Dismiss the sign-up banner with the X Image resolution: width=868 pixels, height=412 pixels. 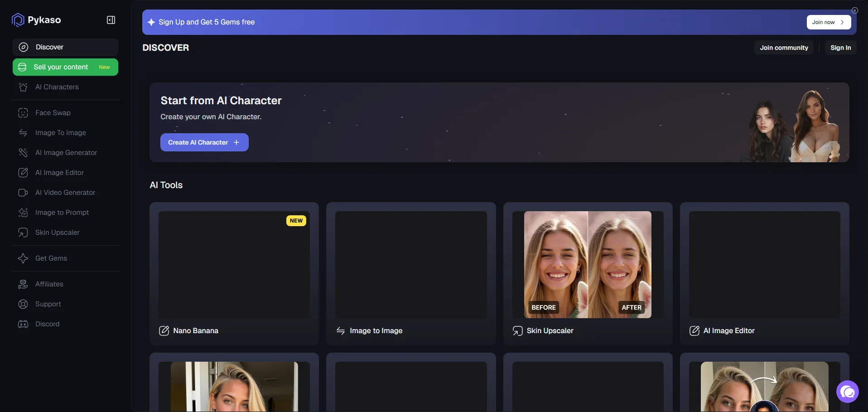pos(854,10)
